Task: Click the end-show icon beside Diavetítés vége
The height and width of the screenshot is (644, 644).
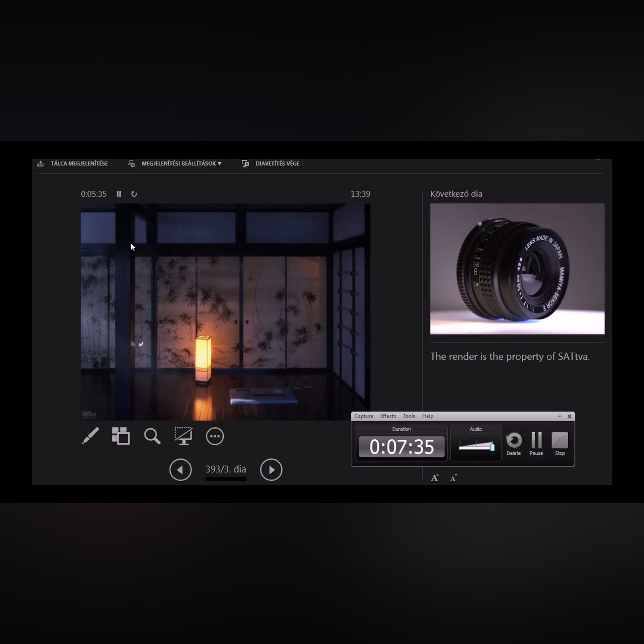Action: click(x=245, y=163)
